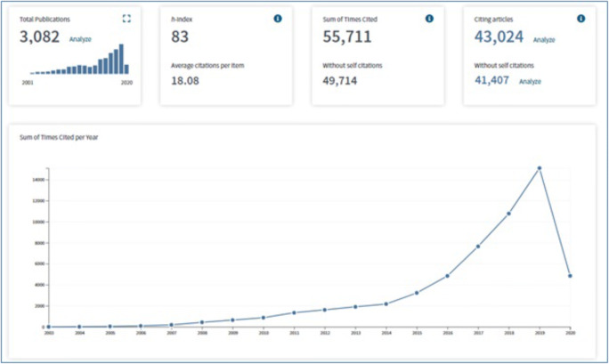Open Analyze link beside 43,024 citing articles

544,39
